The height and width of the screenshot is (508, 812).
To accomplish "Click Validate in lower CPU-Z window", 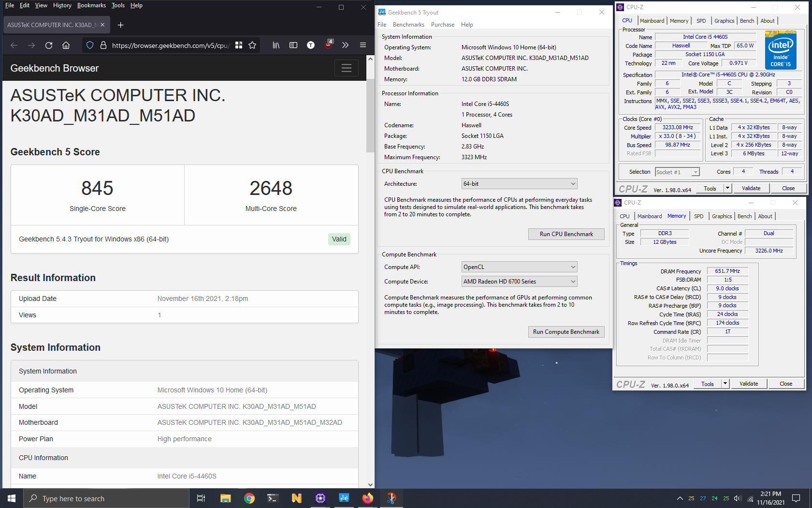I will [749, 384].
